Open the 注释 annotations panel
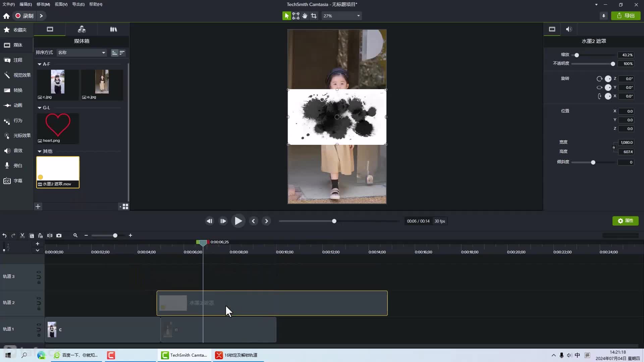The image size is (644, 362). tap(17, 60)
